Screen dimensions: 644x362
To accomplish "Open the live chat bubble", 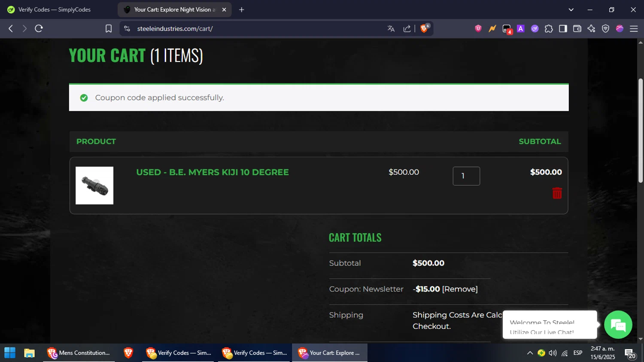I will coord(618,325).
